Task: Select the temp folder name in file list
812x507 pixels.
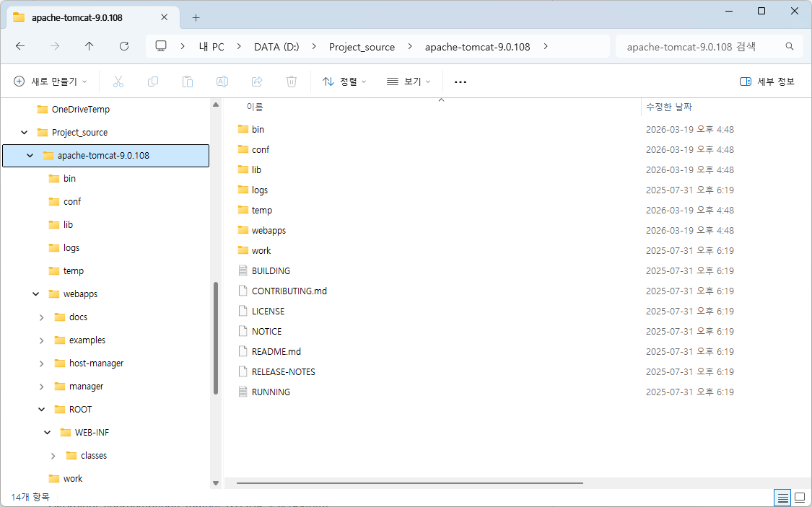Action: tap(261, 210)
